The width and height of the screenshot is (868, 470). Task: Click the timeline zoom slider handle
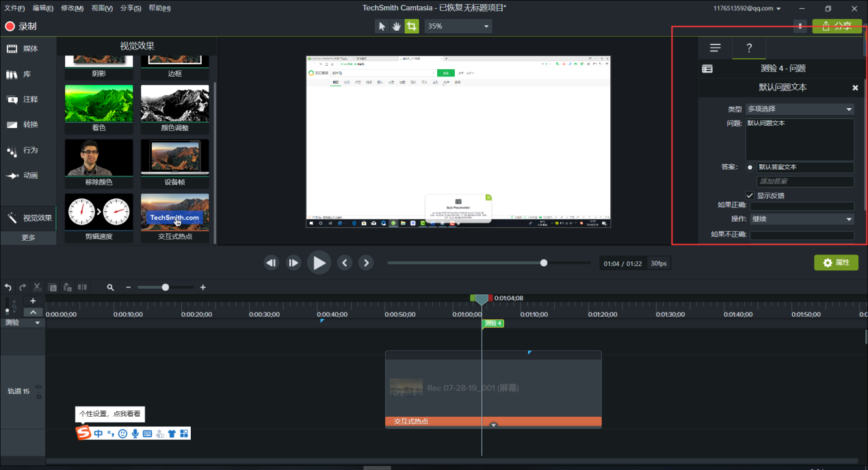[165, 287]
